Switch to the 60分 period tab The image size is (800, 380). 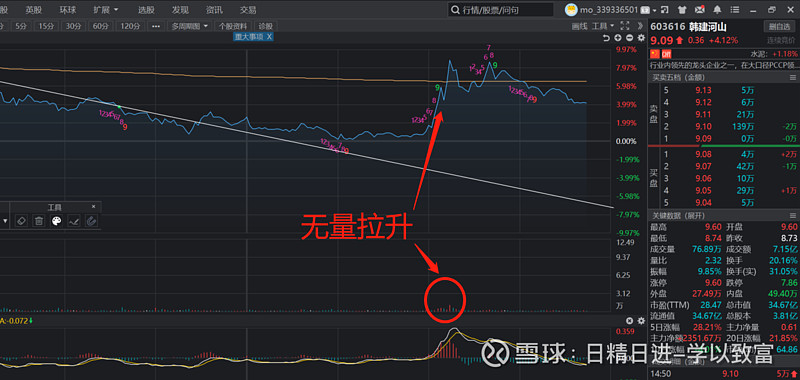click(101, 26)
